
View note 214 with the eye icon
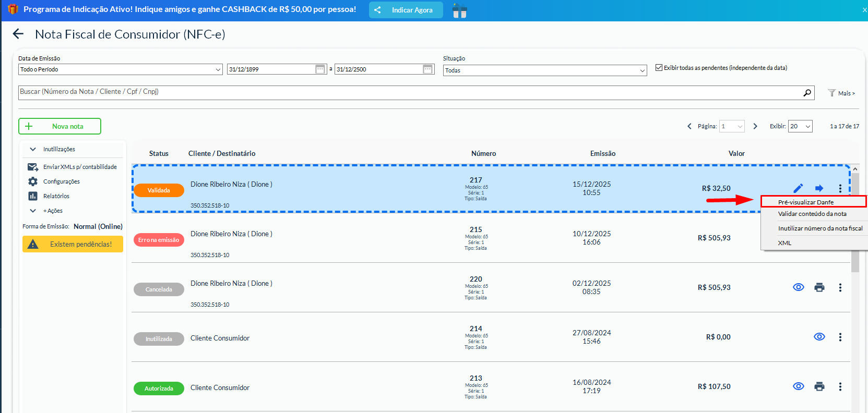[819, 337]
